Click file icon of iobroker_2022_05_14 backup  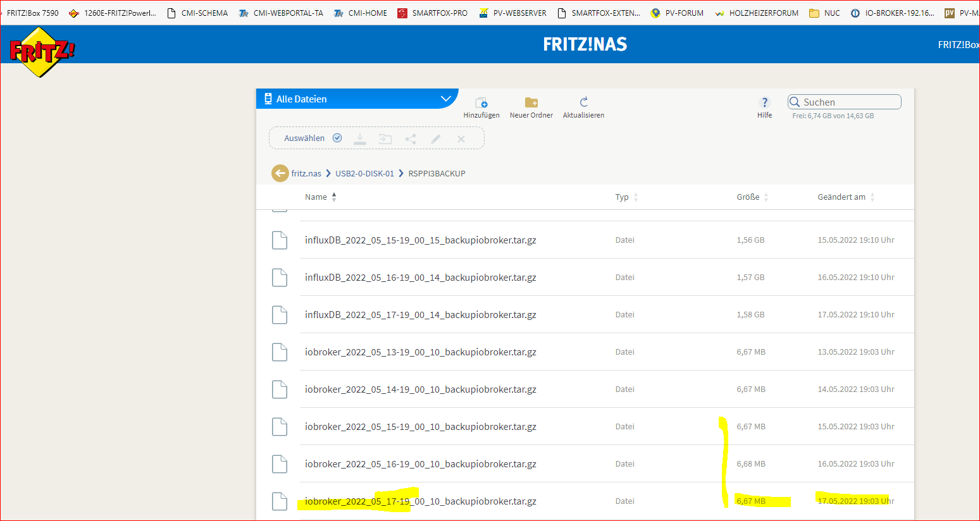point(280,389)
